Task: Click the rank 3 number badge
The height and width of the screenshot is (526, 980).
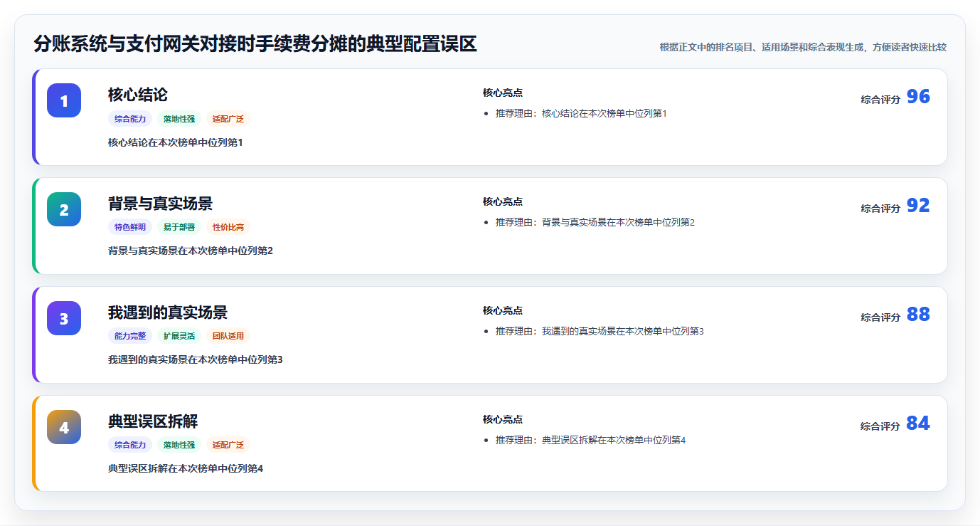Action: [x=64, y=318]
